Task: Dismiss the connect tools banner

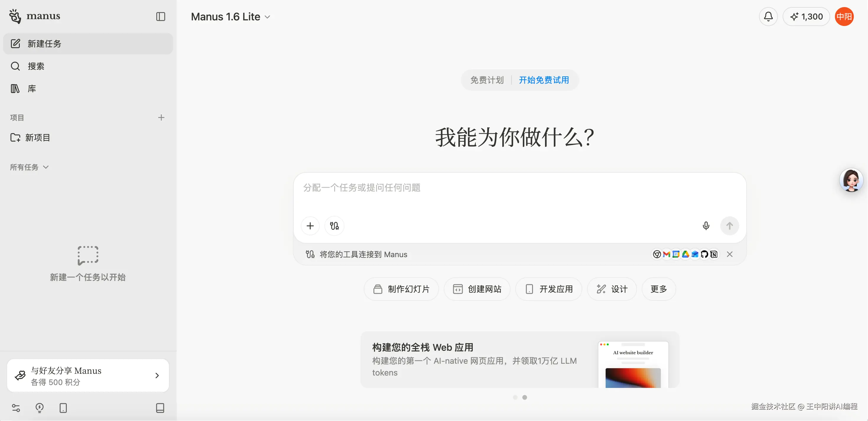Action: pyautogui.click(x=729, y=254)
